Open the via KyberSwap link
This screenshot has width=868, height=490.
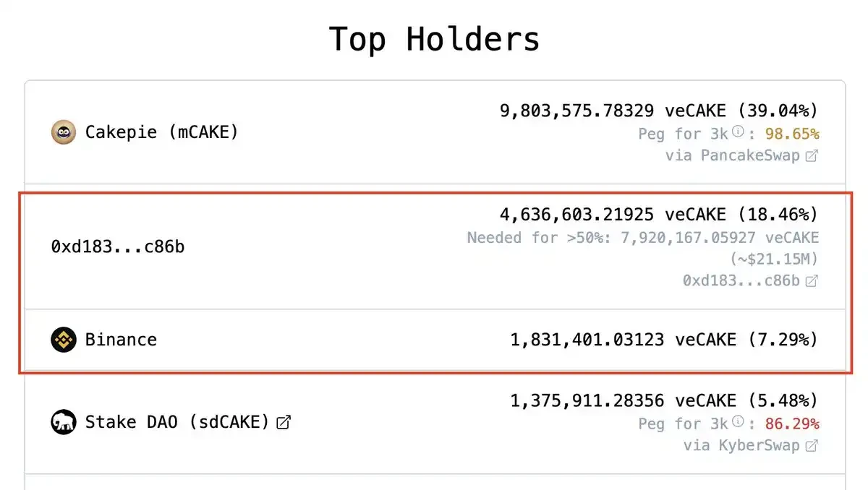click(741, 445)
